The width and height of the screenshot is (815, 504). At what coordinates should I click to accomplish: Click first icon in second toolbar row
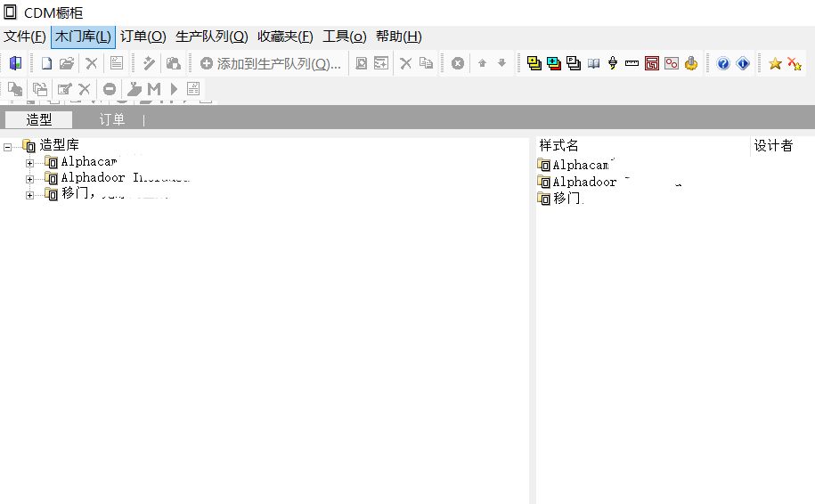[15, 89]
